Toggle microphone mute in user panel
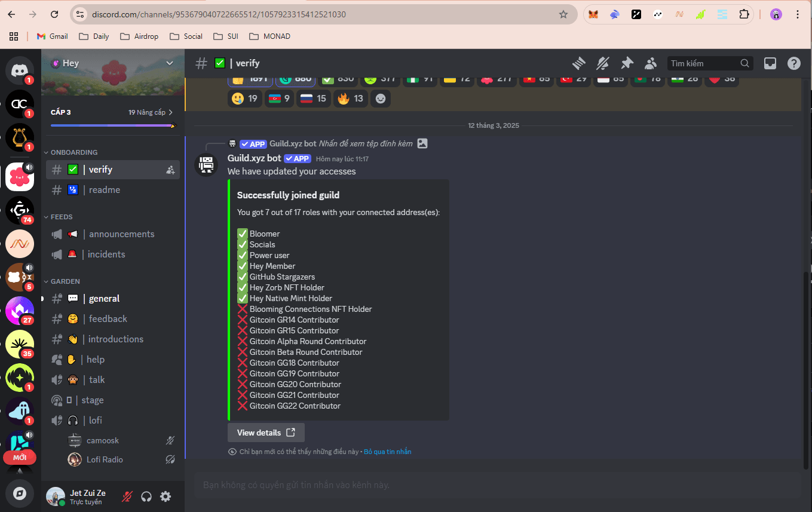The height and width of the screenshot is (512, 812). (127, 496)
